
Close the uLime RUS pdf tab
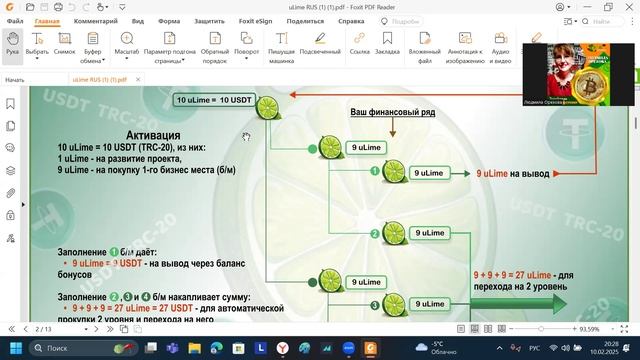(x=138, y=80)
